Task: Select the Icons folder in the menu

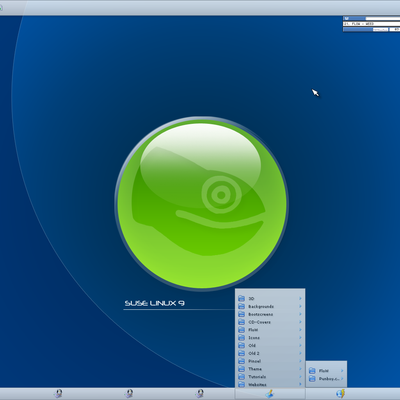Action: point(270,338)
